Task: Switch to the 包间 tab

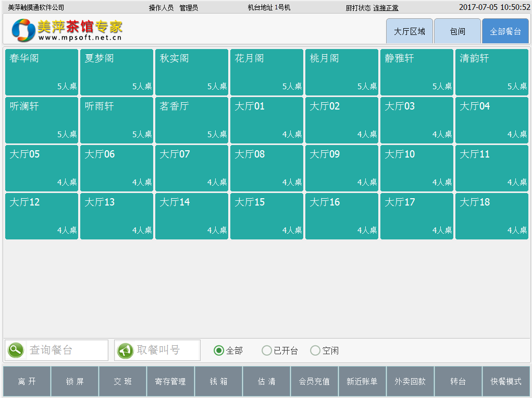Action: [x=457, y=31]
